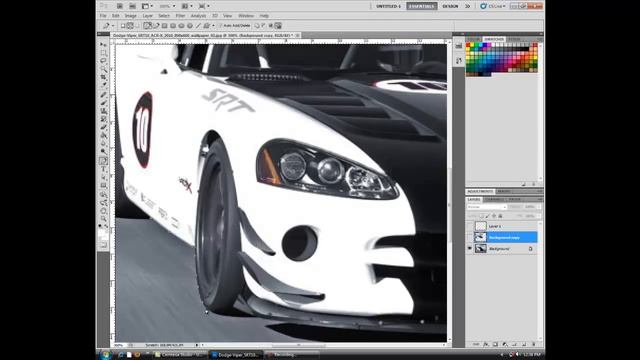The image size is (640, 360).
Task: Toggle Quick Mask mode
Action: pos(103,245)
